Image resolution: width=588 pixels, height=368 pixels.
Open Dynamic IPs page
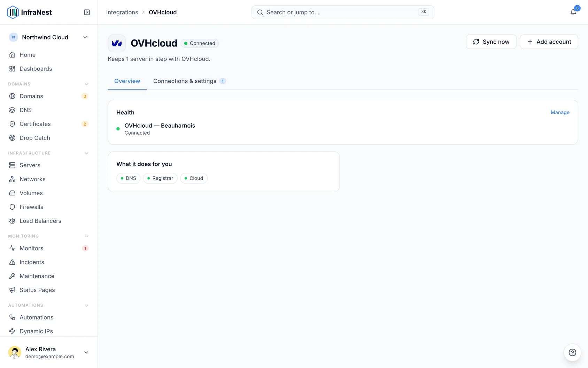click(49, 331)
